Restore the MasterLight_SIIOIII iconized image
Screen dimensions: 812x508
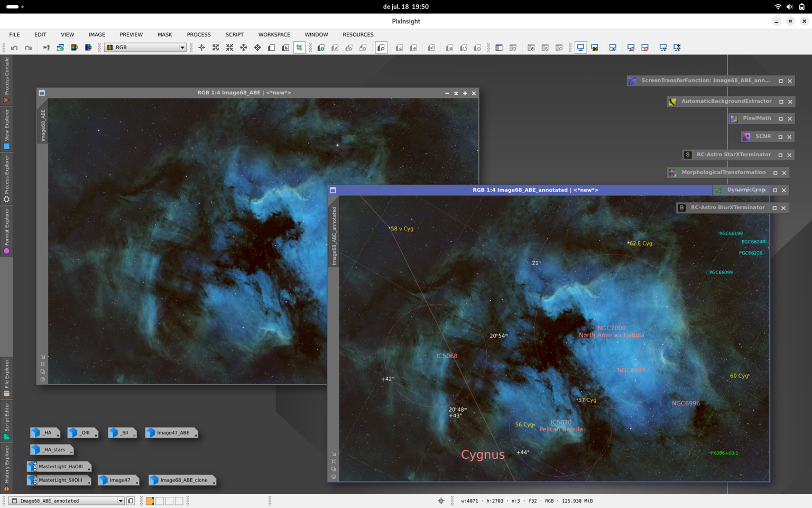pos(59,480)
